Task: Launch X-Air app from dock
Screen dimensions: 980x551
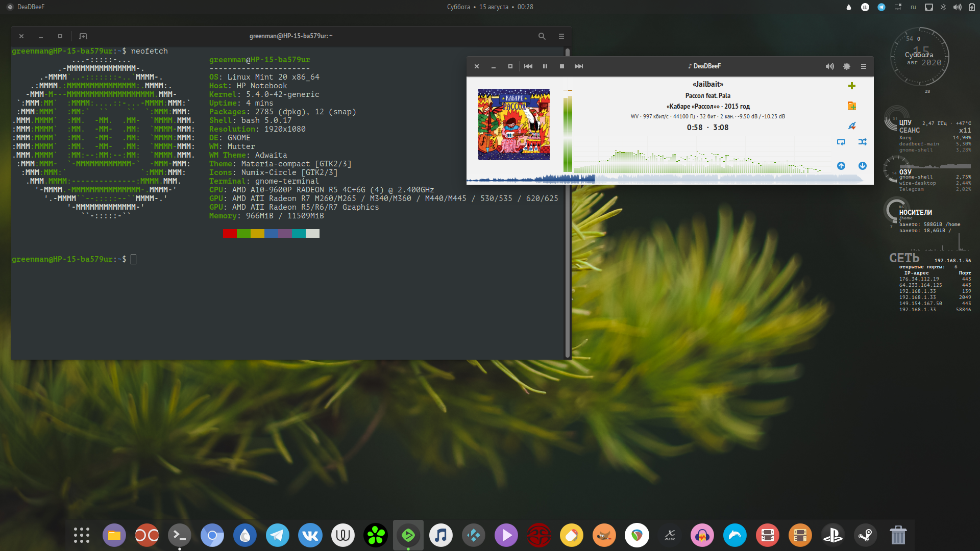Action: point(670,535)
